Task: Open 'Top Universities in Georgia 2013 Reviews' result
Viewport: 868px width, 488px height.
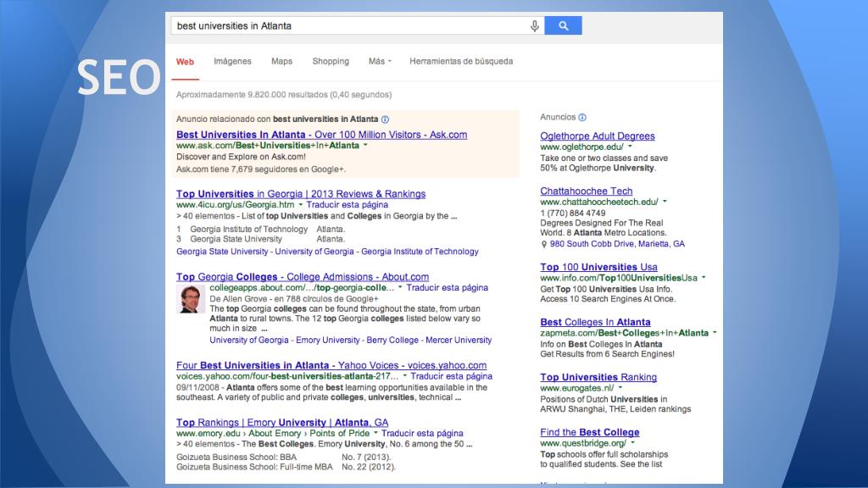Action: click(x=301, y=194)
